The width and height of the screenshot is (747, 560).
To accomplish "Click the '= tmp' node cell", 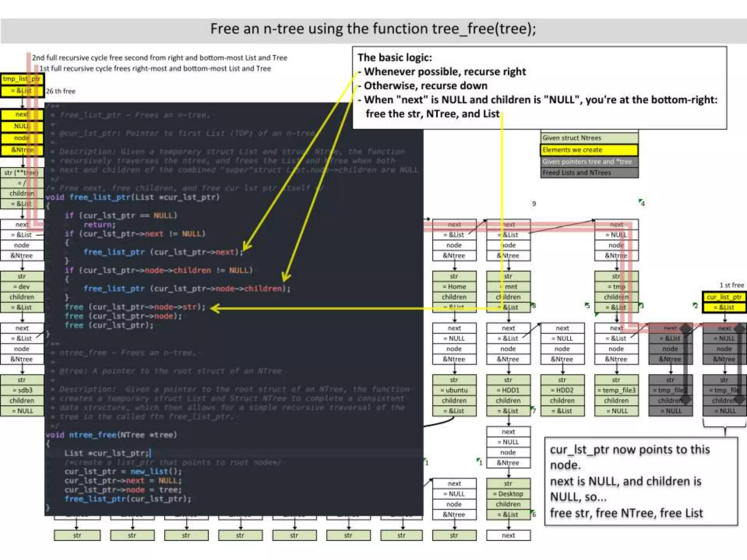I will [616, 287].
